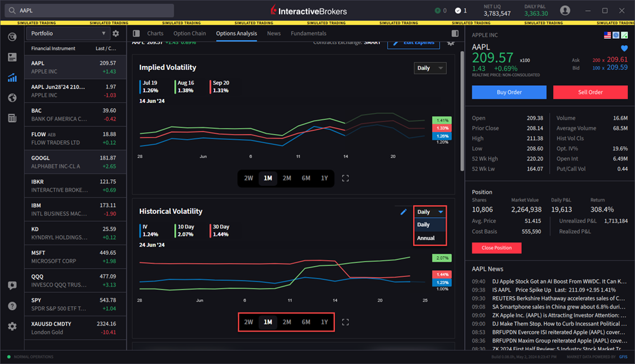This screenshot has height=364, width=635.
Task: Click the Financial Instrument column header
Action: click(53, 48)
